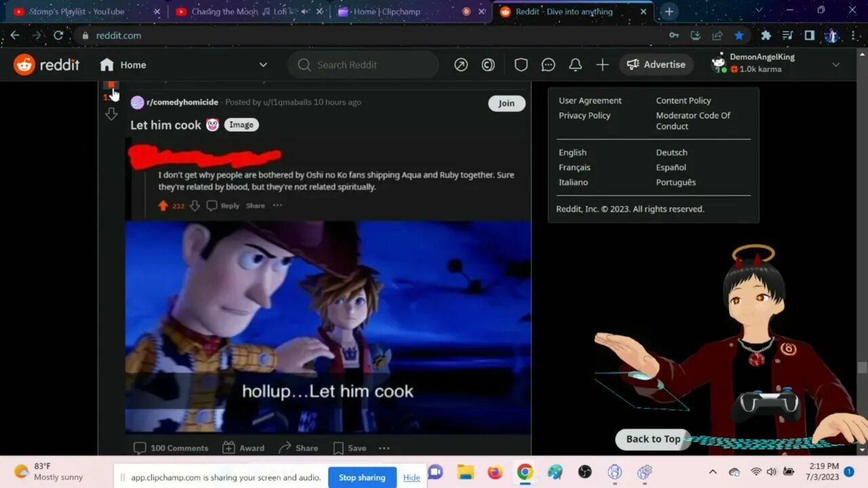The width and height of the screenshot is (868, 488).
Task: Open Firefox from the taskbar
Action: (x=495, y=472)
